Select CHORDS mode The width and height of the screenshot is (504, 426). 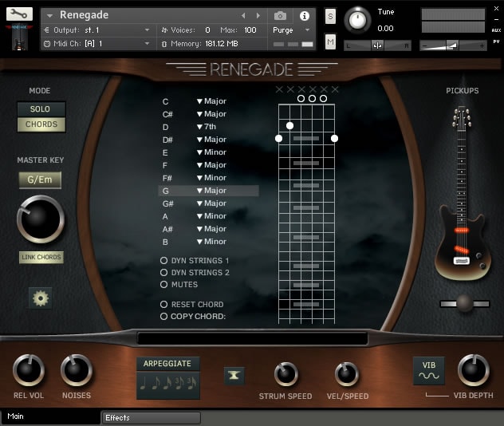(41, 124)
